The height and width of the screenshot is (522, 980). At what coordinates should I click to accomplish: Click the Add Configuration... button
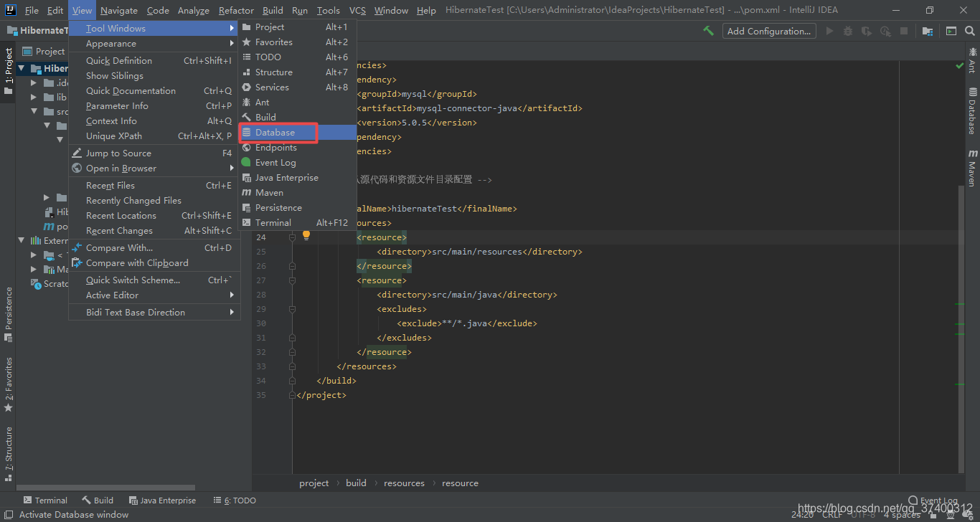(769, 31)
